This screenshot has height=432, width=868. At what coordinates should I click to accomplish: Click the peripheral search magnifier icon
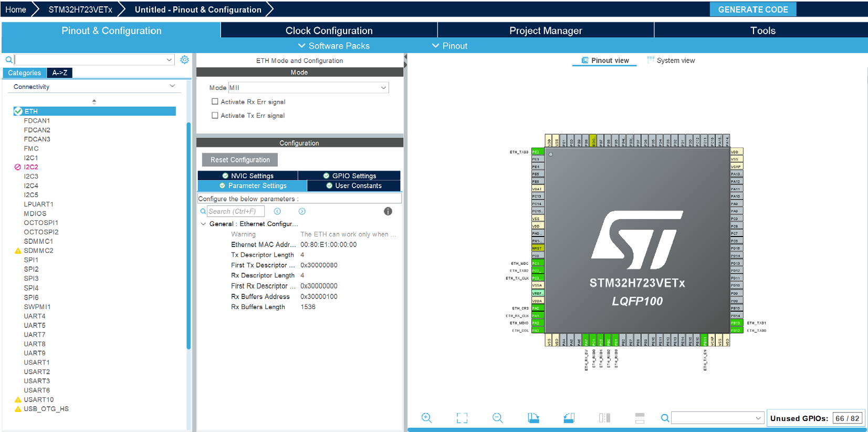click(9, 60)
